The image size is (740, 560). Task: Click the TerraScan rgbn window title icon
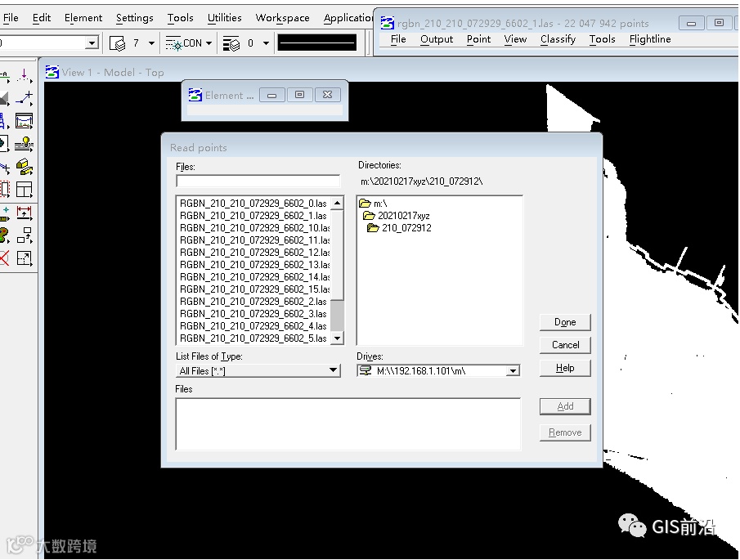(x=388, y=23)
